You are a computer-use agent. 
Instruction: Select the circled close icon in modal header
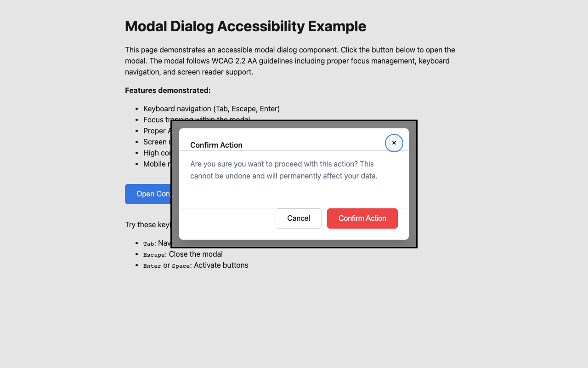pyautogui.click(x=394, y=143)
